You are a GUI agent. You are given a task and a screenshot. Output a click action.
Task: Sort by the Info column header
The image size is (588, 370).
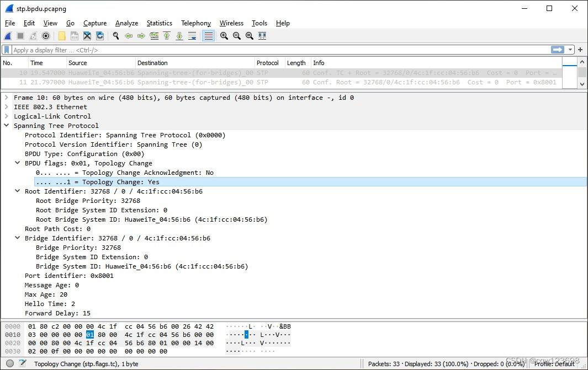(437, 63)
